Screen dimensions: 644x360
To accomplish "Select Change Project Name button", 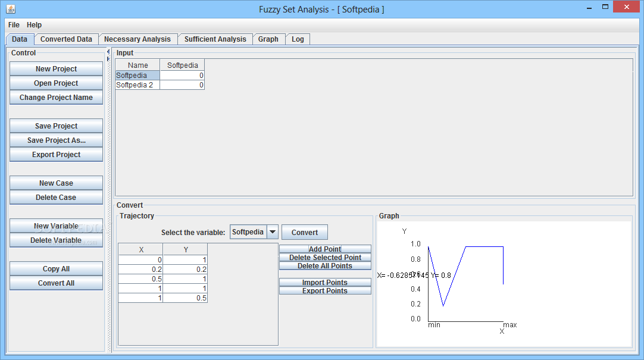I will click(x=57, y=97).
